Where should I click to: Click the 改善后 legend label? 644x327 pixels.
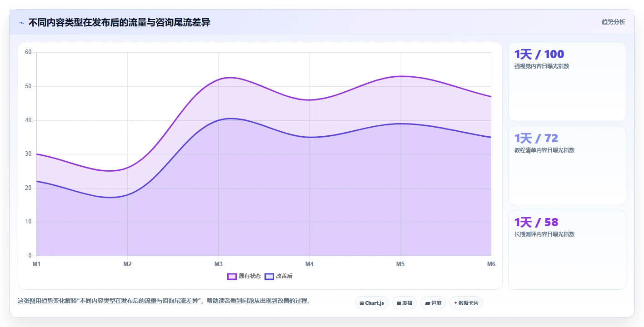(284, 276)
